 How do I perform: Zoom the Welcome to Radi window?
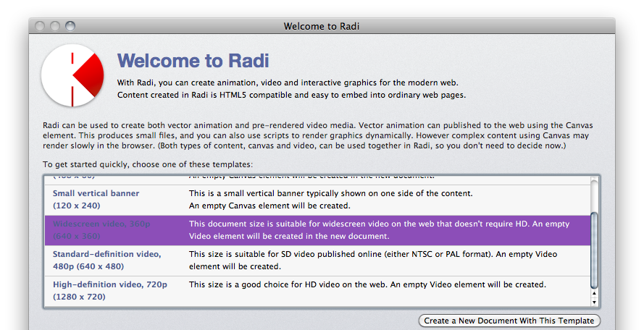click(70, 26)
